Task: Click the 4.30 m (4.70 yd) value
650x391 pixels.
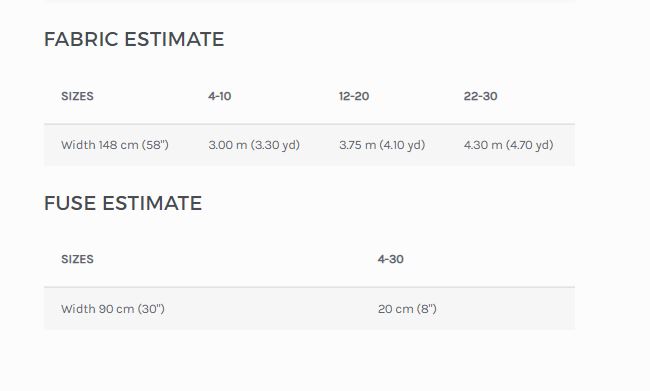Action: click(509, 145)
